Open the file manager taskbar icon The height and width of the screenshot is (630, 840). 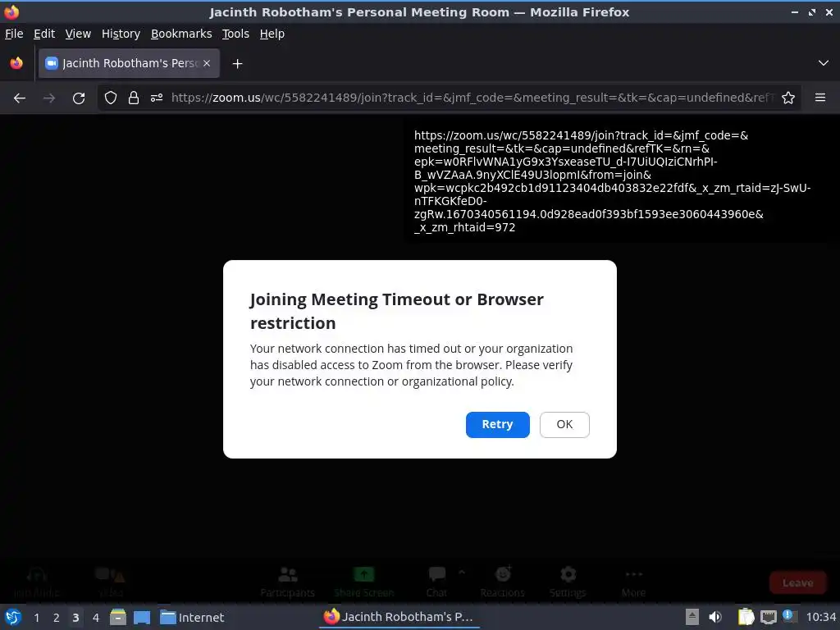[118, 617]
